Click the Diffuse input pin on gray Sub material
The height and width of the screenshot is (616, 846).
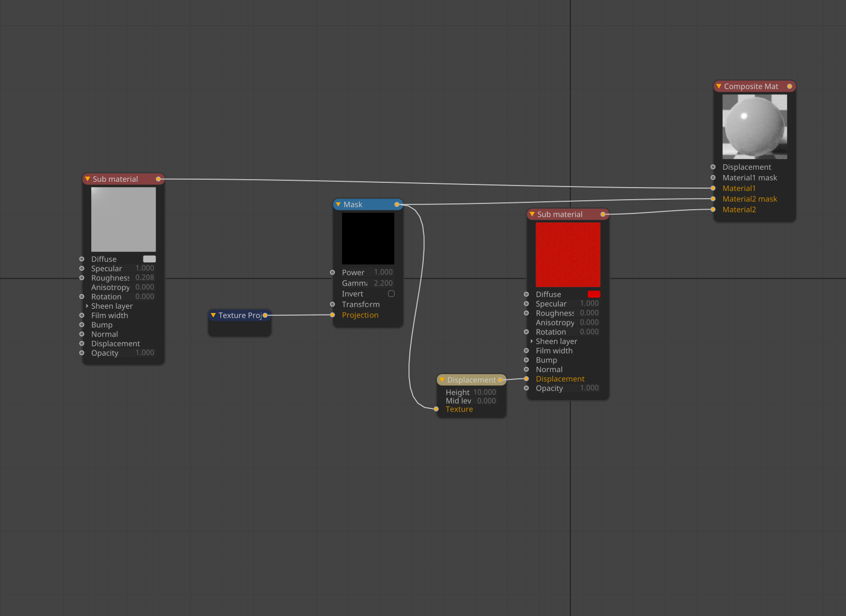tap(82, 259)
